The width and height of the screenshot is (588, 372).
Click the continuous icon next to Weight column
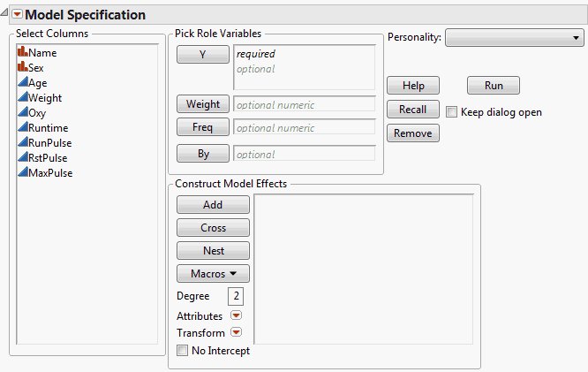pyautogui.click(x=22, y=97)
